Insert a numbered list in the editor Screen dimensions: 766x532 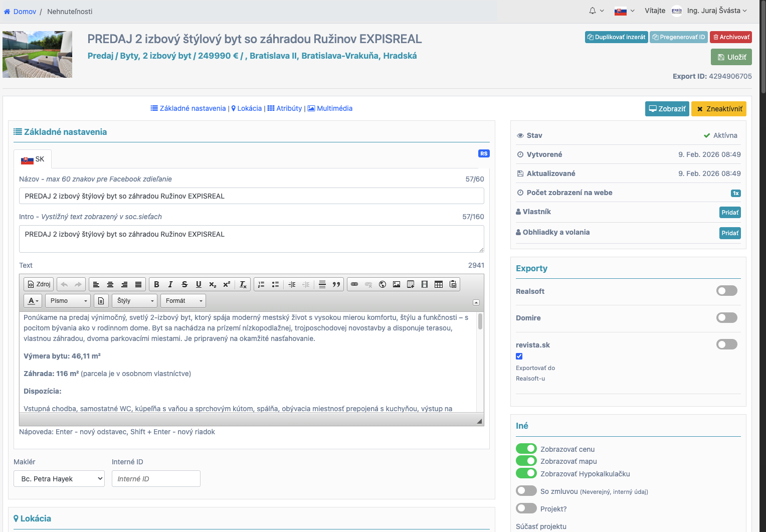(x=261, y=284)
